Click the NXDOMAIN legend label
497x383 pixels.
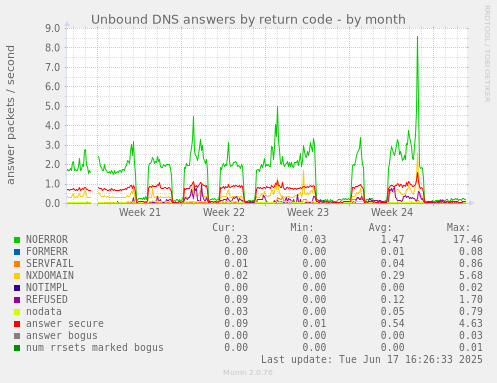pyautogui.click(x=50, y=275)
